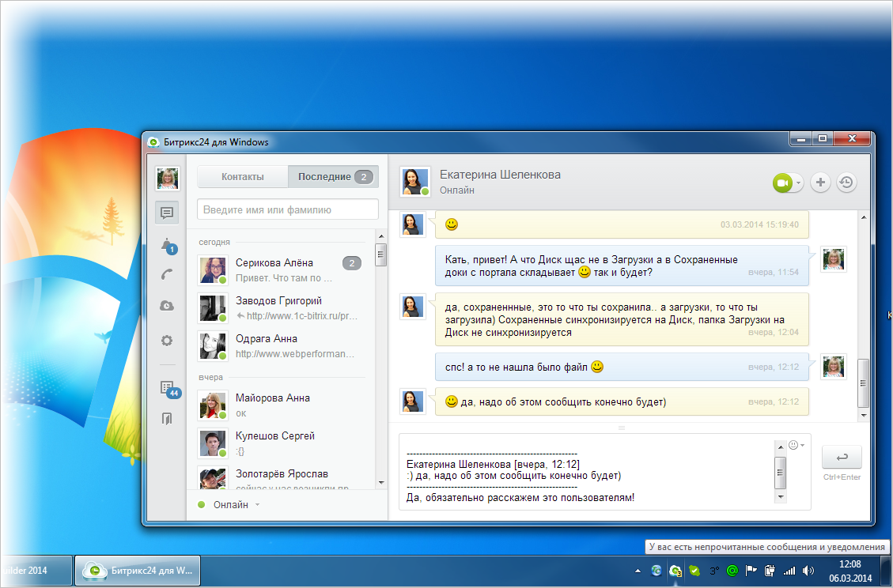Click the TC globe tray icon

657,571
